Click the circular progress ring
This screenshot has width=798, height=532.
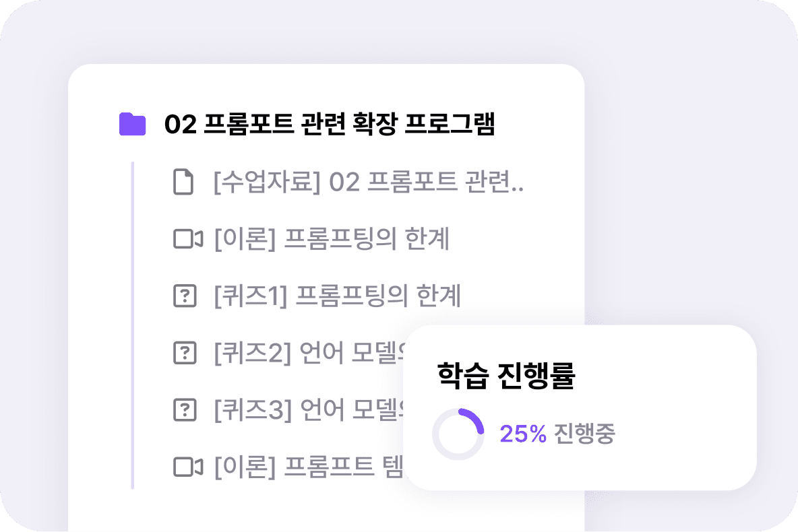458,434
